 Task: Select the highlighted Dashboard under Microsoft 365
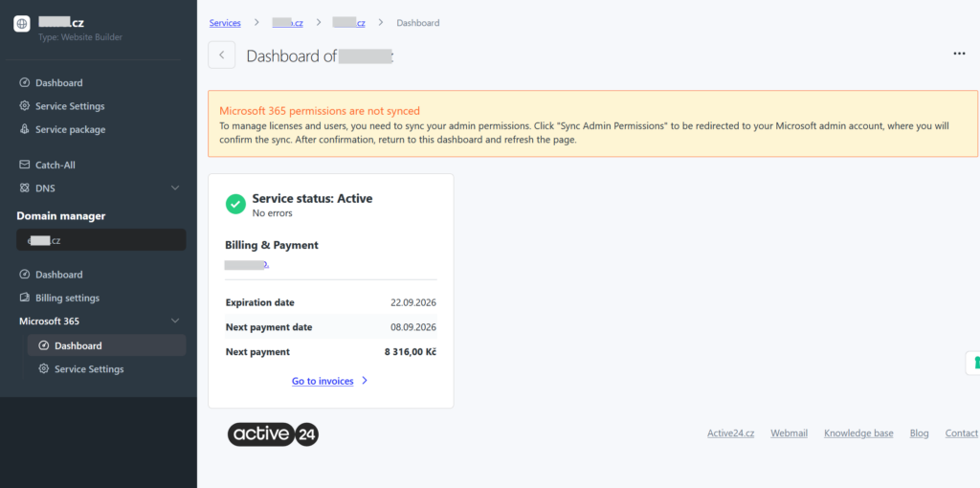(x=78, y=345)
